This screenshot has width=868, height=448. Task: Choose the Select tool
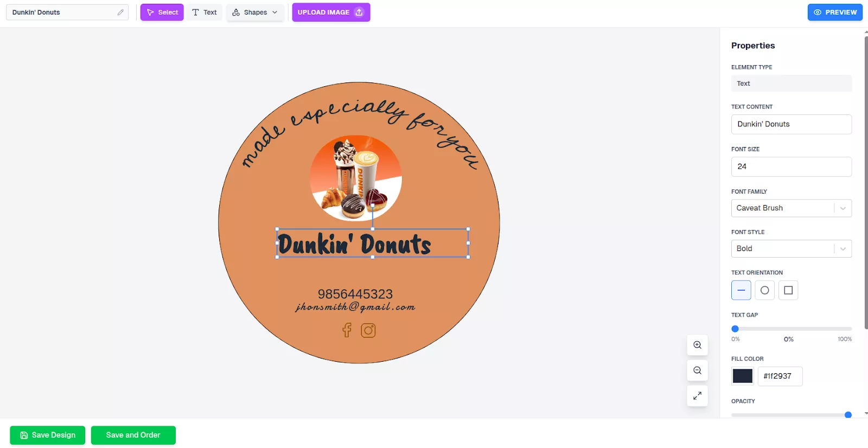click(162, 12)
